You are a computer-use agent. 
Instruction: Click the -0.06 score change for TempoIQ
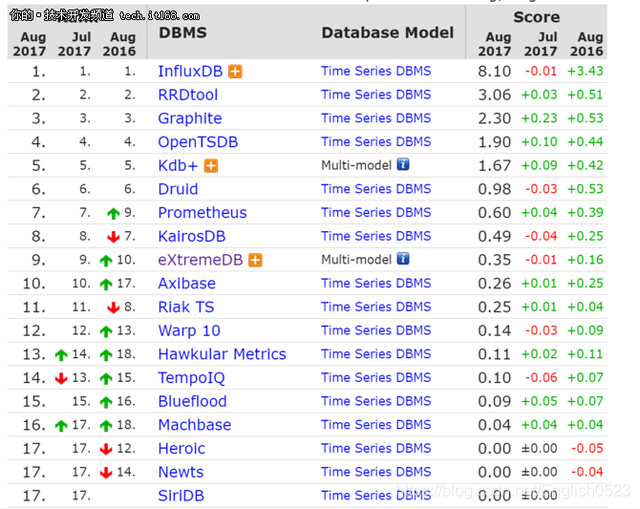541,378
